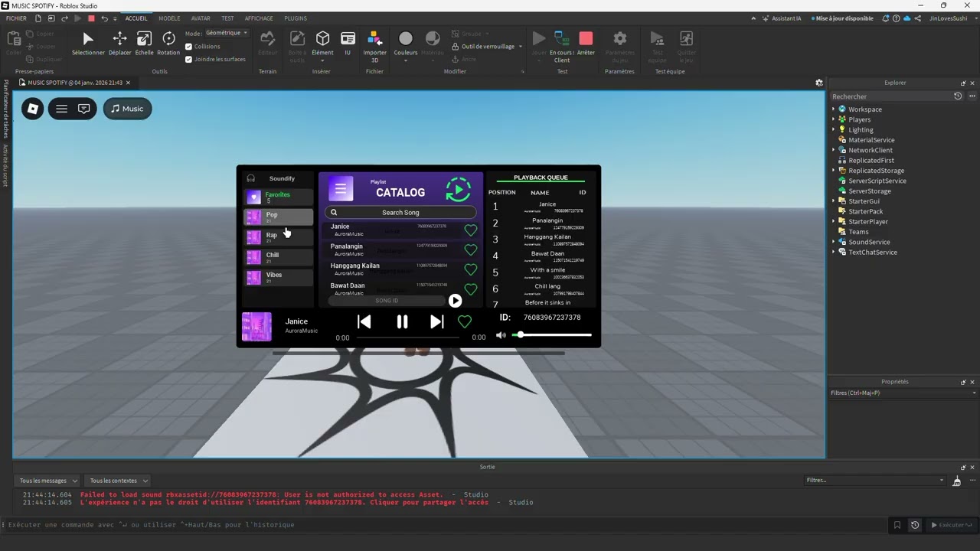Click the Explorer Rechercher search box

point(891,96)
